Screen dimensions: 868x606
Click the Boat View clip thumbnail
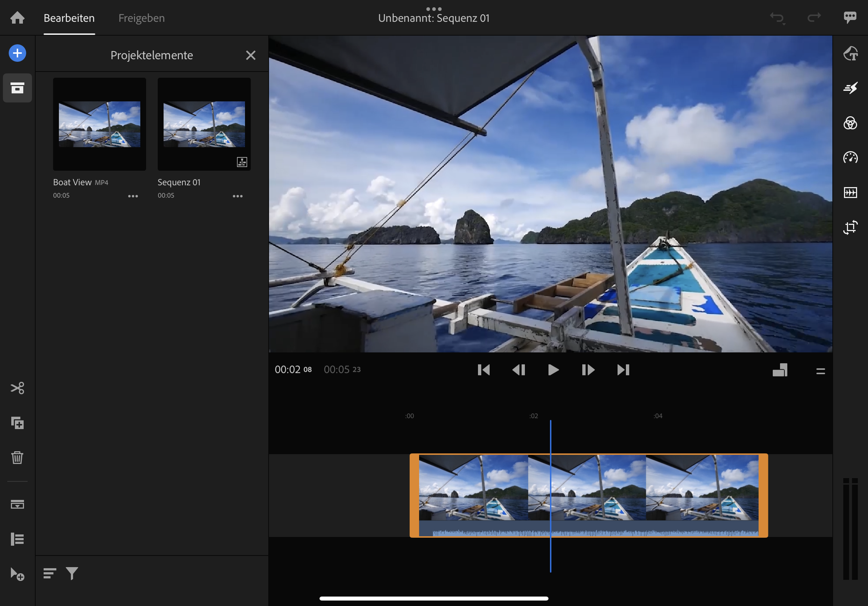(x=100, y=124)
